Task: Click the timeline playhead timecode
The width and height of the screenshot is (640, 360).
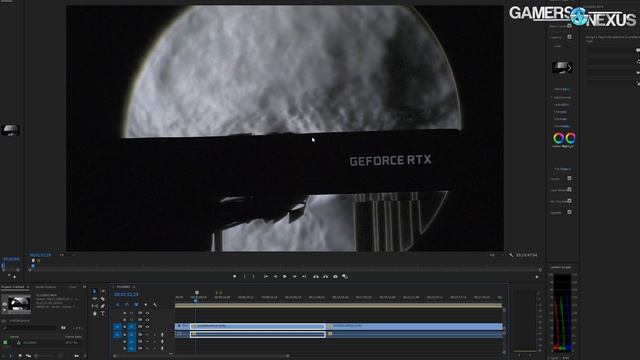Action: (126, 294)
